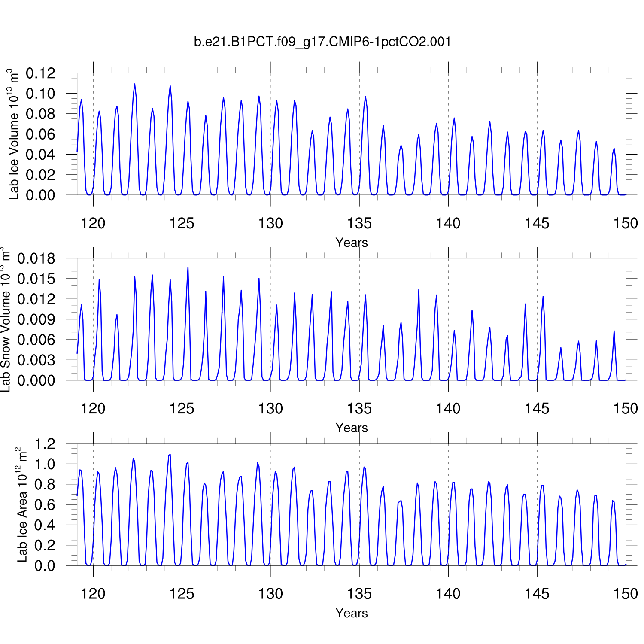Click the Lab Ice Volume y-axis label
This screenshot has height=644, width=644.
pyautogui.click(x=14, y=134)
